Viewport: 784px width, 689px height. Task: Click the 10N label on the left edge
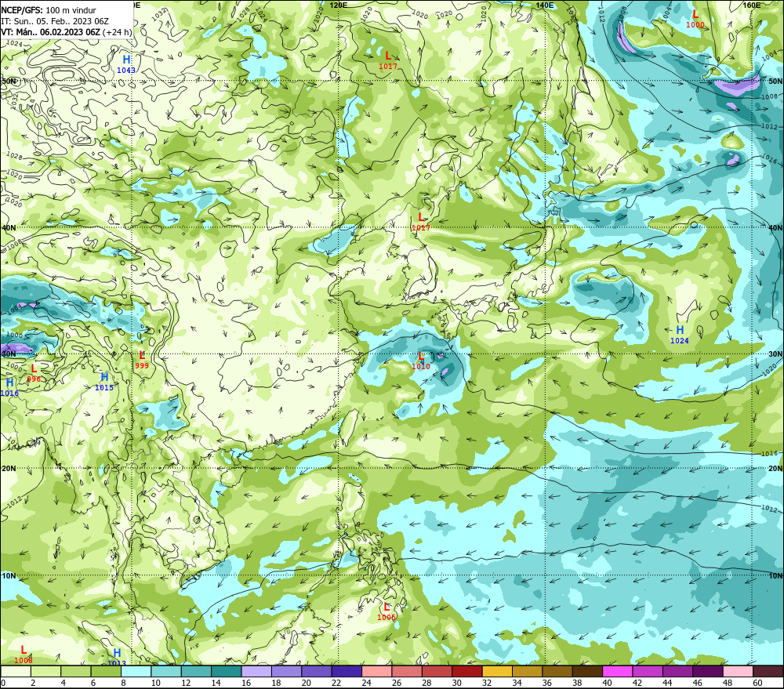tap(9, 576)
